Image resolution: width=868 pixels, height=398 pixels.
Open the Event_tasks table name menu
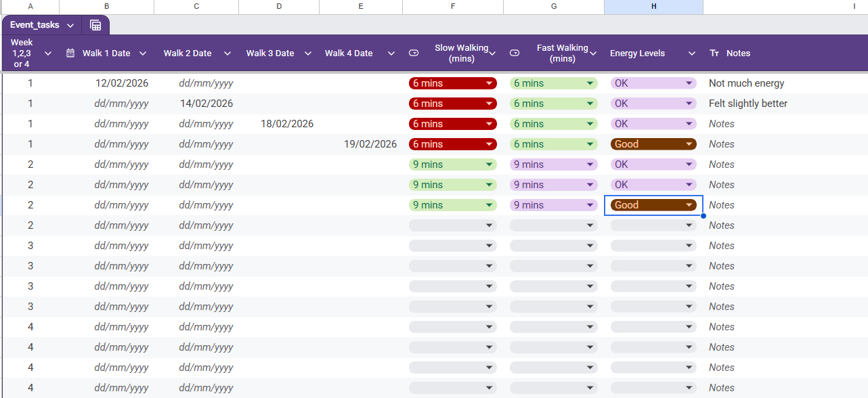click(70, 25)
